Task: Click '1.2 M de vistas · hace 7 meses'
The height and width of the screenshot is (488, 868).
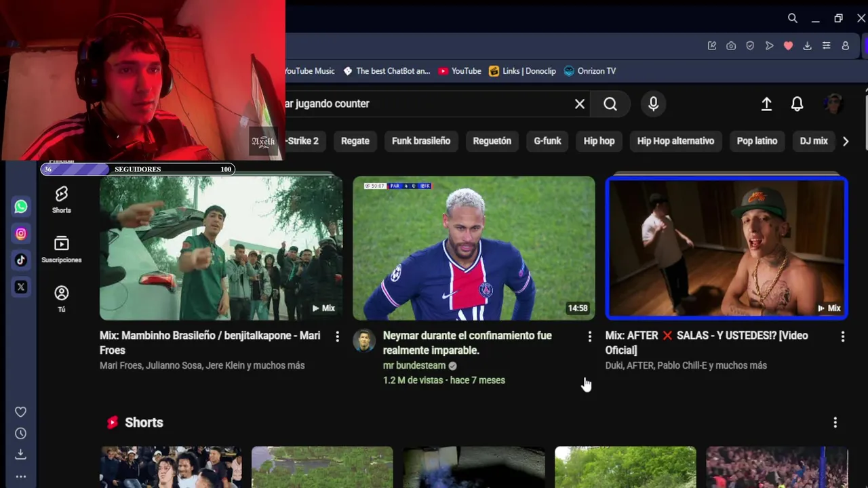Action: (444, 380)
